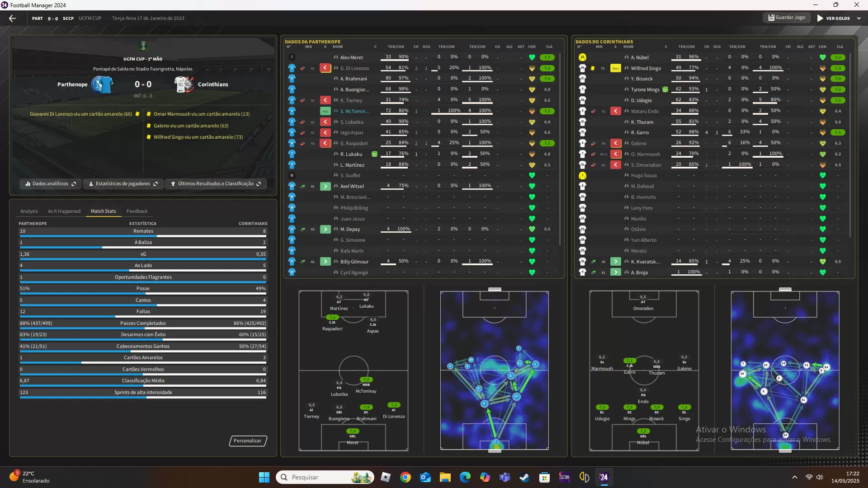The height and width of the screenshot is (488, 868).
Task: Sort Corinthians table by CLA column
Action: coord(840,47)
